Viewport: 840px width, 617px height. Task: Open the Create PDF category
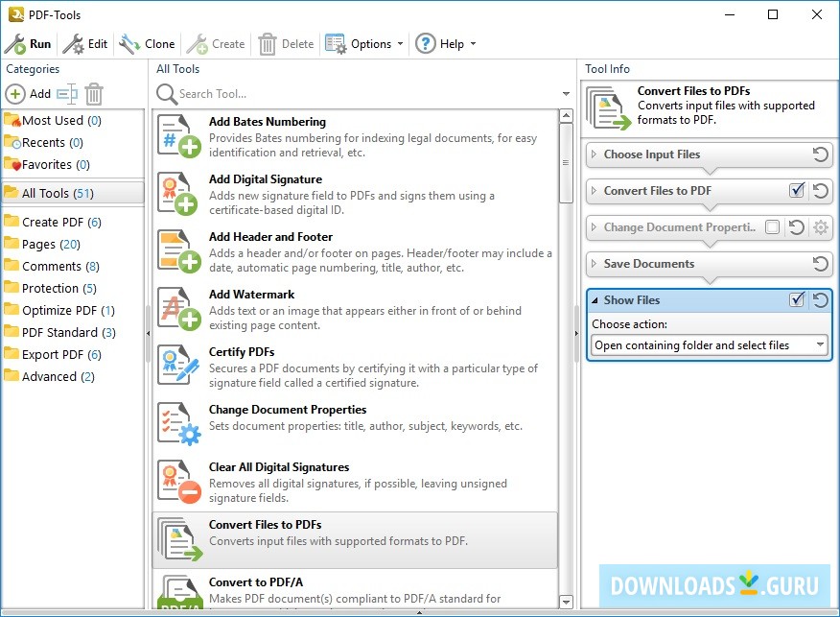[x=73, y=222]
